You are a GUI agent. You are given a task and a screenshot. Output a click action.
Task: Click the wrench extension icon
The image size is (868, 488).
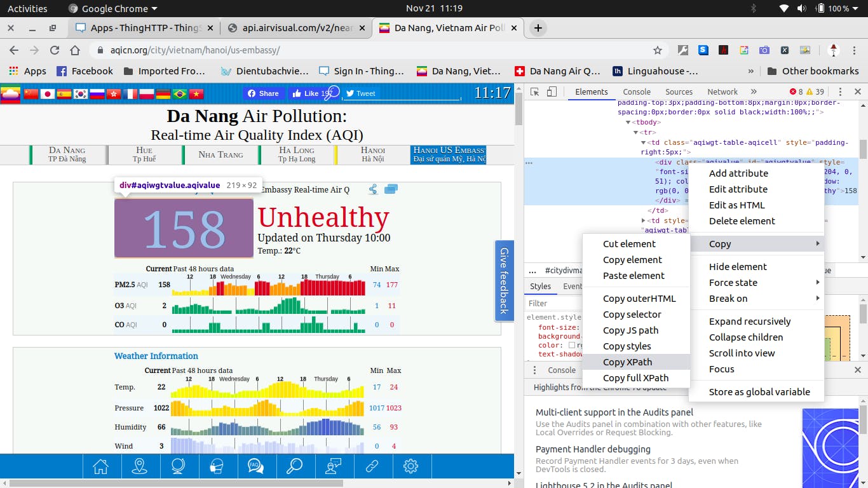click(683, 50)
